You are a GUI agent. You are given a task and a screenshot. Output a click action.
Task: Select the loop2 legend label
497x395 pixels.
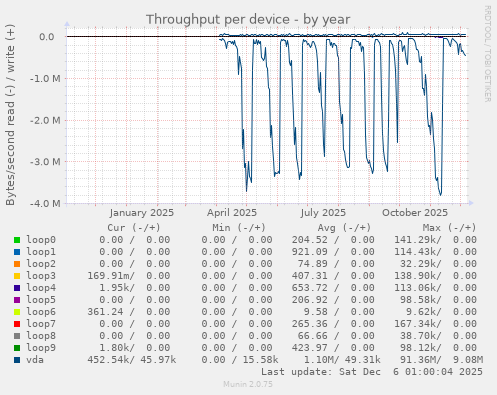(x=41, y=264)
